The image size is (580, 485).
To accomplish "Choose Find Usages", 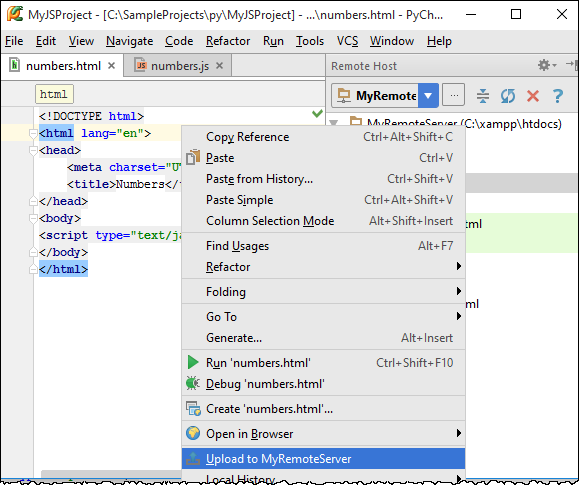I will (x=323, y=246).
